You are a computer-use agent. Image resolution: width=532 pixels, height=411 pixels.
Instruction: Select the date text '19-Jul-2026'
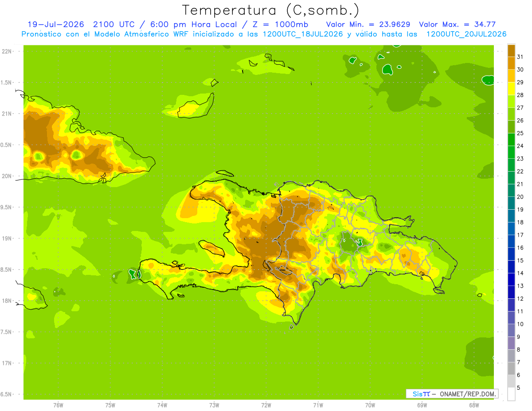pyautogui.click(x=56, y=24)
